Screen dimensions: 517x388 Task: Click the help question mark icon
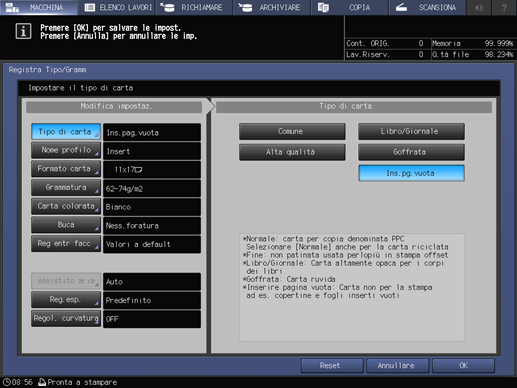pos(504,7)
